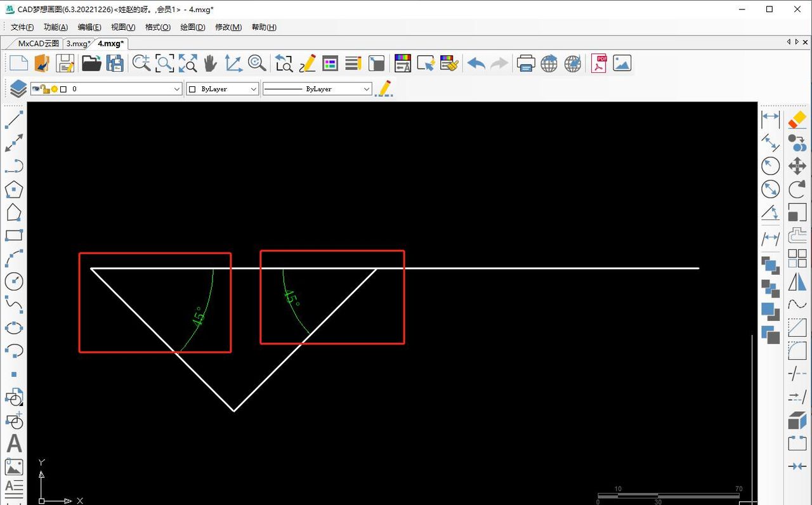Select the Radius Dimension tool

click(770, 166)
